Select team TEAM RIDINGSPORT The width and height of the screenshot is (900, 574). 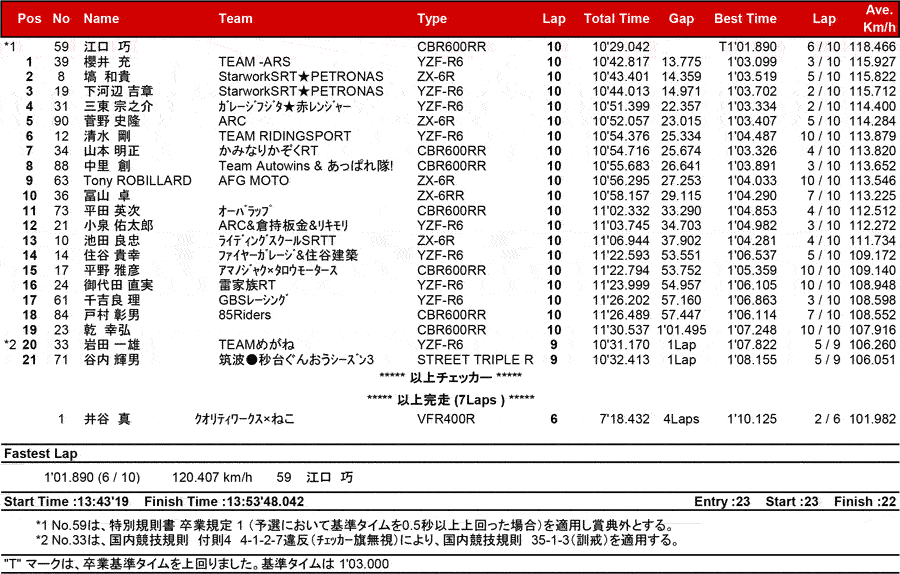[285, 136]
